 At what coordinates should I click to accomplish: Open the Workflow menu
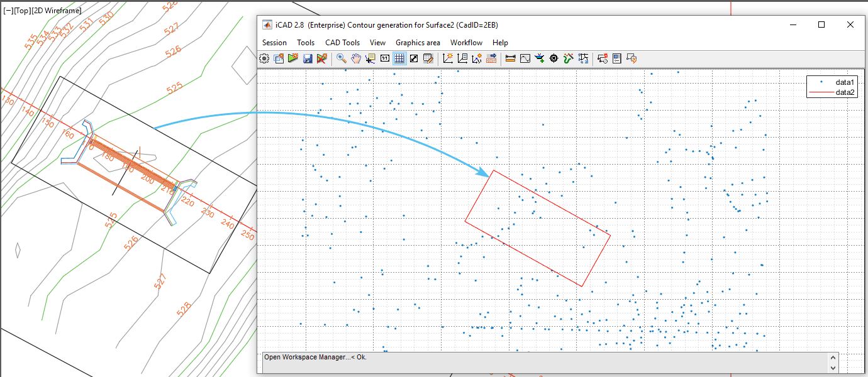(x=466, y=42)
